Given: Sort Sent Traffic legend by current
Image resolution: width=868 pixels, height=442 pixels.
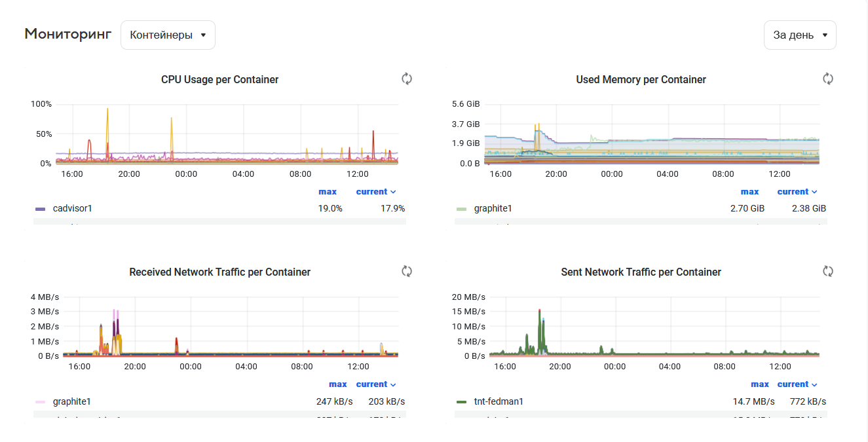Looking at the screenshot, I should tap(797, 384).
